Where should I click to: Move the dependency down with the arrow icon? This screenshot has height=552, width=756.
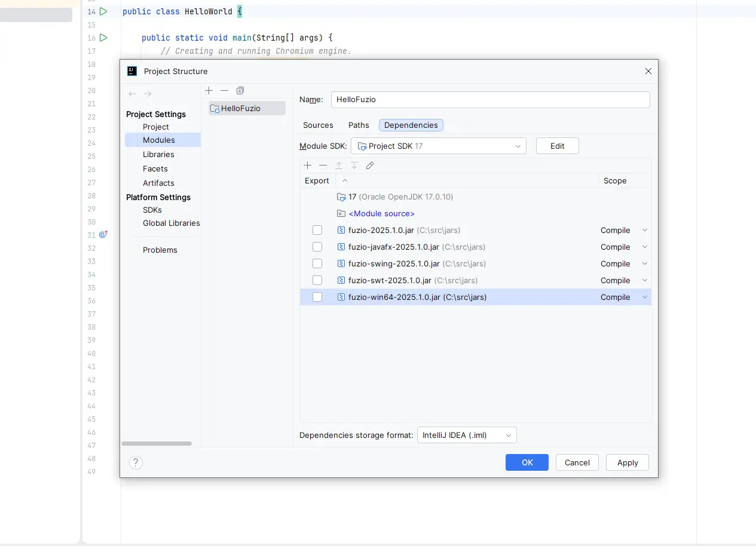point(354,165)
